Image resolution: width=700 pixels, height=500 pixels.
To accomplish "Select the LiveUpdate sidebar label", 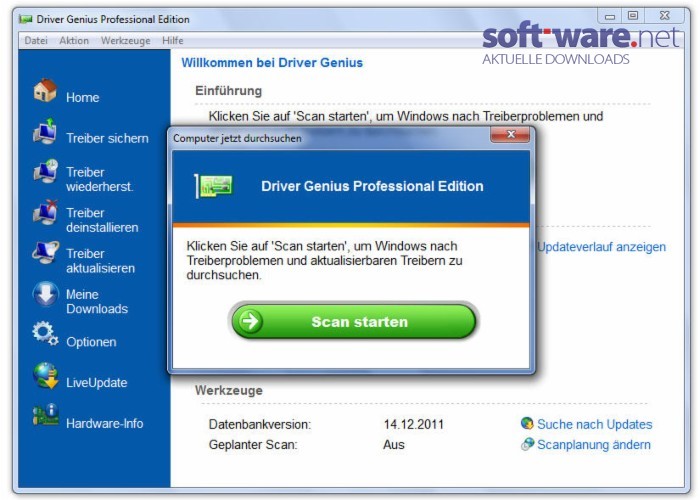I will pyautogui.click(x=96, y=383).
